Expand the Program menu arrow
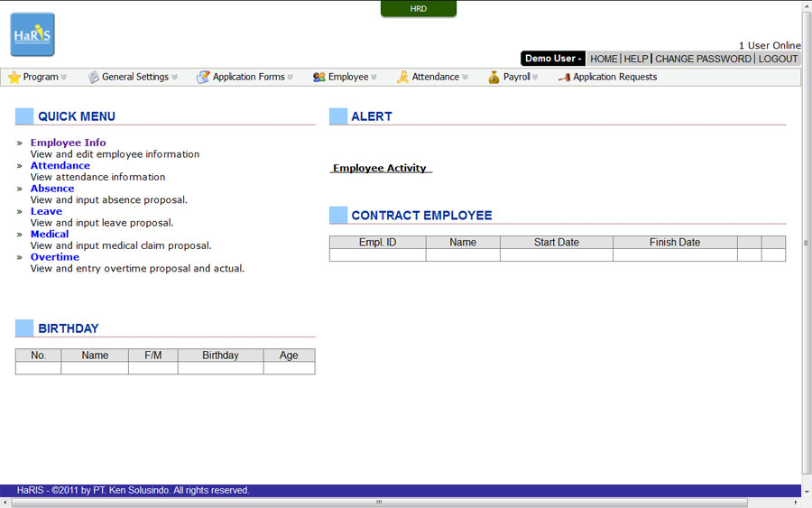 [x=64, y=78]
